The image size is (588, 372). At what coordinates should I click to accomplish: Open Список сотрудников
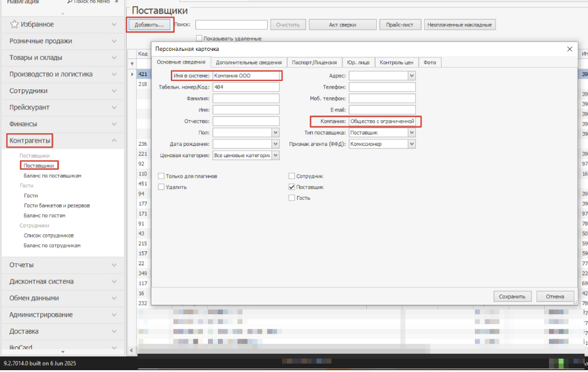pyautogui.click(x=49, y=236)
